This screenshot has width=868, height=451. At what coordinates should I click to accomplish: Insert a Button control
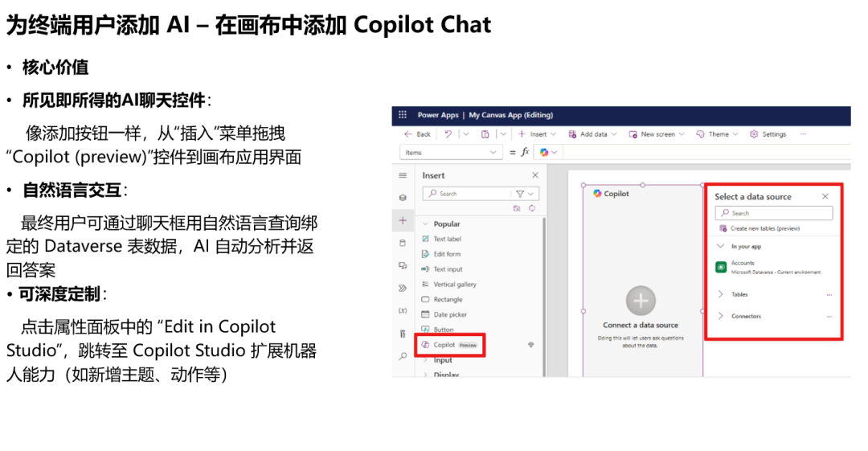[x=437, y=329]
